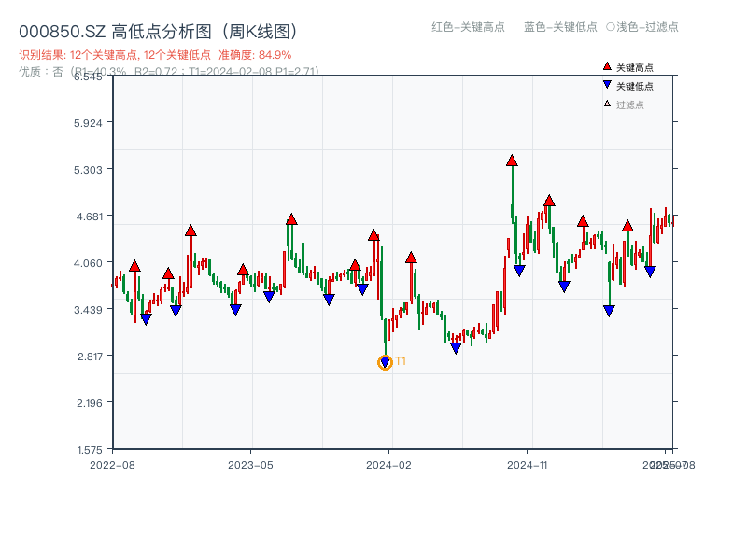This screenshot has height=560, width=747.
Task: Click the highest red key-high triangle near 5.303
Action: [512, 161]
